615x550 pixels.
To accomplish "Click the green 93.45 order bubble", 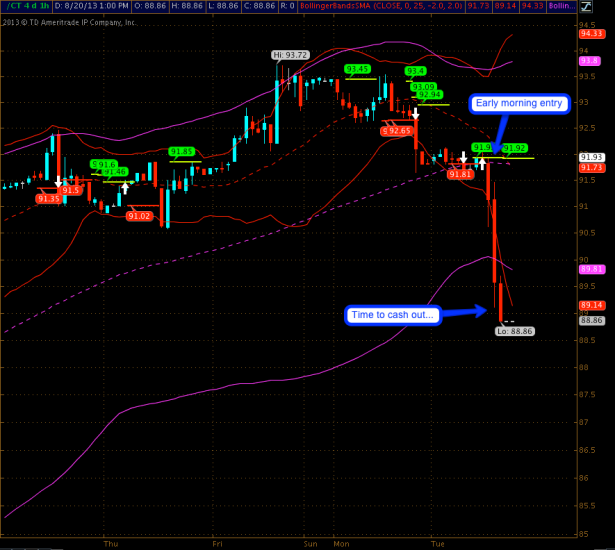I will [357, 69].
